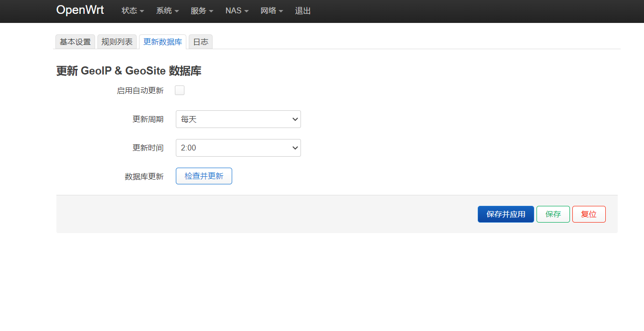This screenshot has width=644, height=331.
Task: Click the green 保存 button
Action: pos(553,214)
